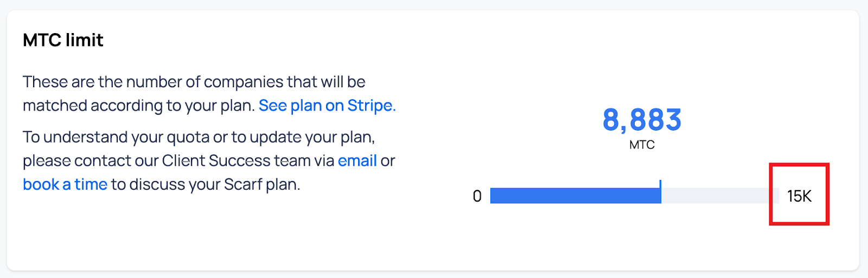Click the sentence starting 'These are the number'

194,82
